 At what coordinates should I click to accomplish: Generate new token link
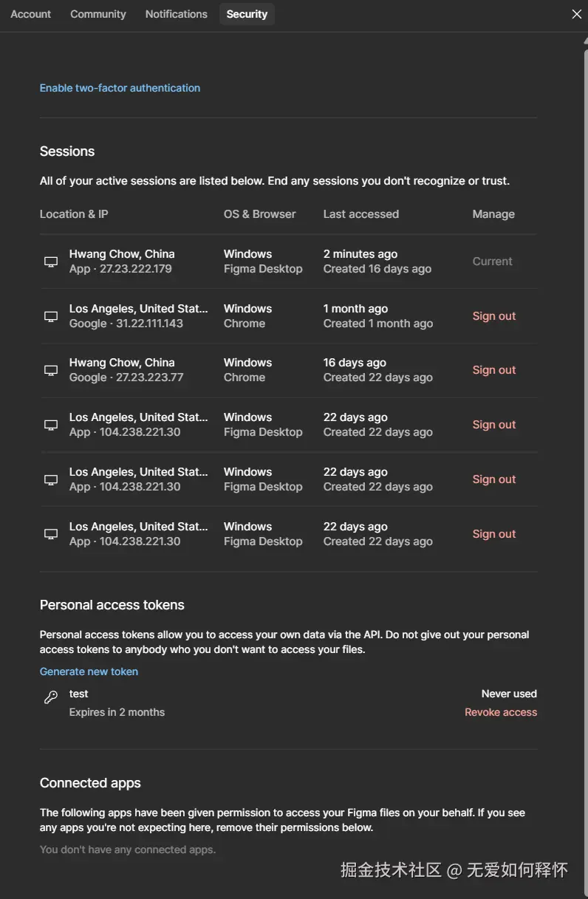tap(89, 671)
